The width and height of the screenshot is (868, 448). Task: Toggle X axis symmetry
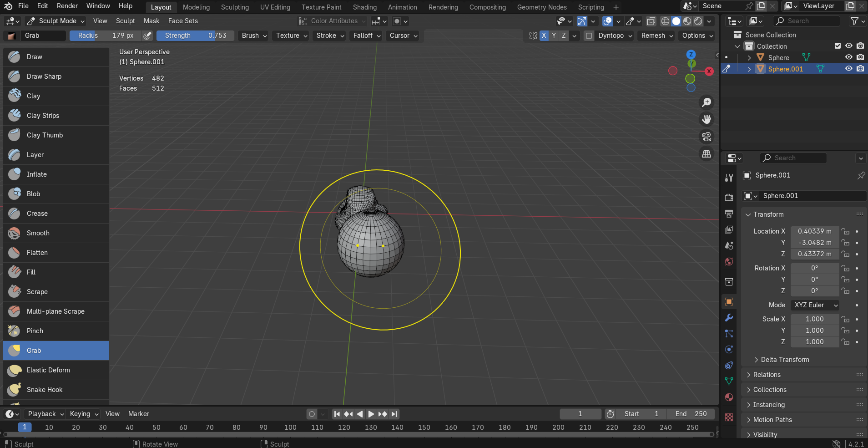(x=544, y=36)
